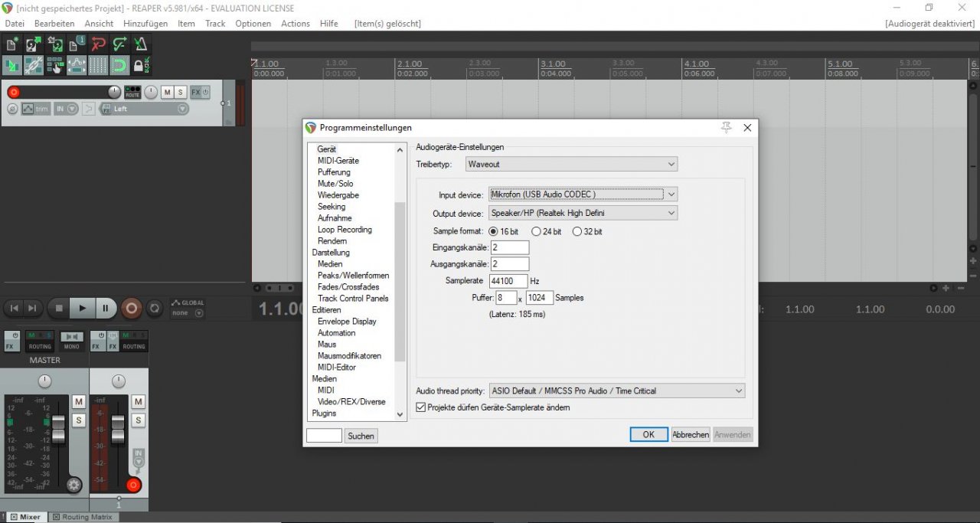Select Pufferung in the settings tree
980x523 pixels.
[334, 172]
